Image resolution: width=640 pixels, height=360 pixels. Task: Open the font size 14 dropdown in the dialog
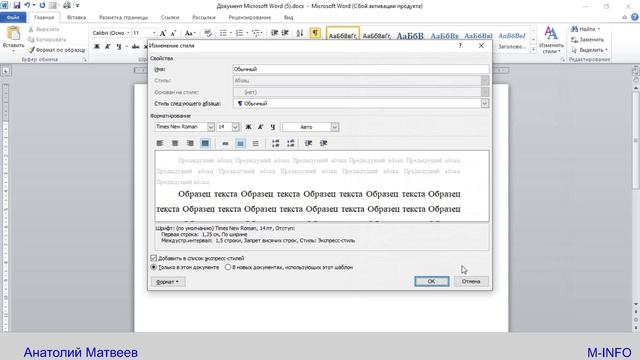click(236, 127)
